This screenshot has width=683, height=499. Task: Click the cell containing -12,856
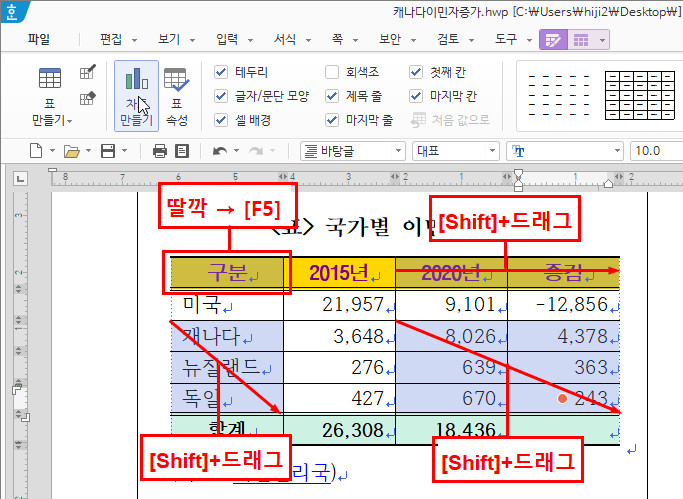coord(564,304)
